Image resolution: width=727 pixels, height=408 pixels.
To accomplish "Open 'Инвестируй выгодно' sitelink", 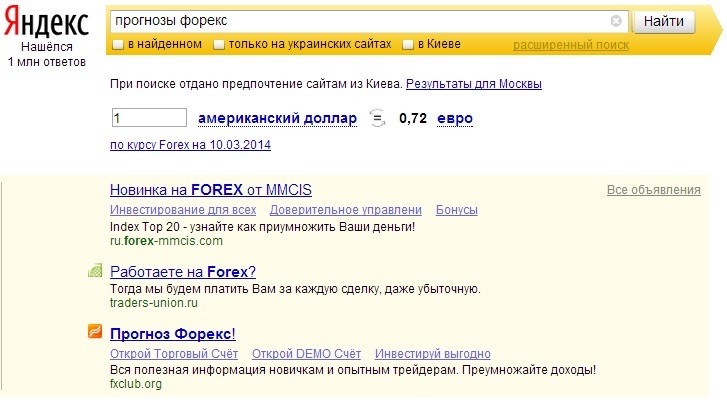I will (433, 354).
